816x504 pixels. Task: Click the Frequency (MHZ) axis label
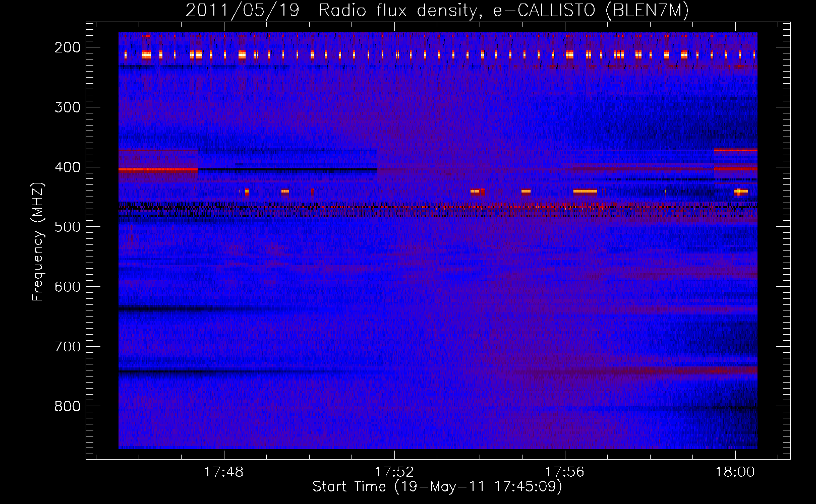coord(38,241)
